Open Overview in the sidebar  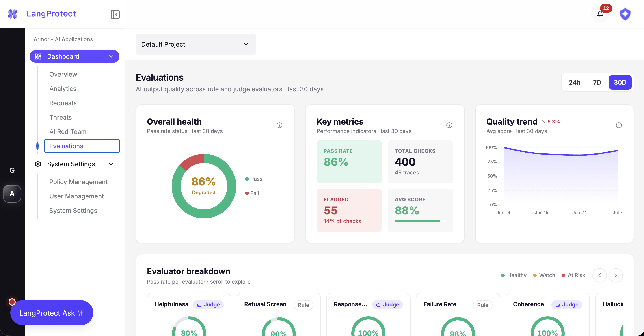63,75
